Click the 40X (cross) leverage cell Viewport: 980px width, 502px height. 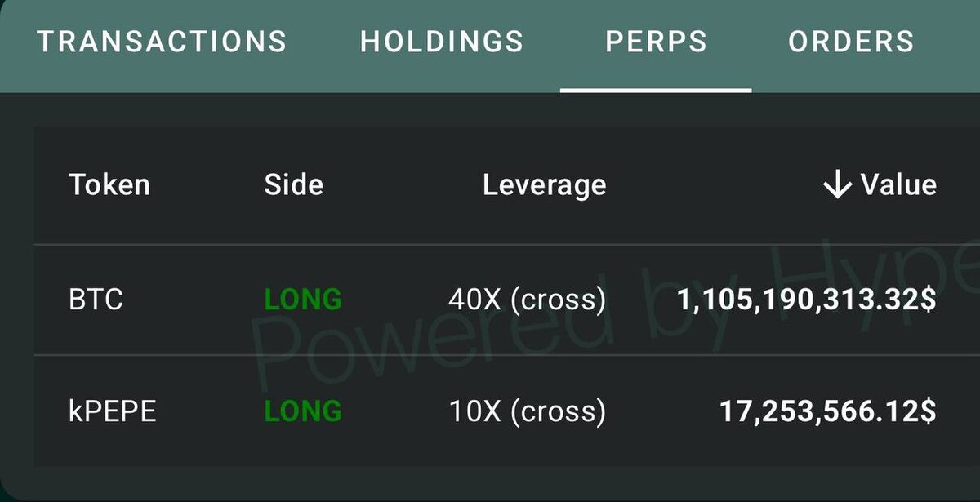(x=527, y=300)
